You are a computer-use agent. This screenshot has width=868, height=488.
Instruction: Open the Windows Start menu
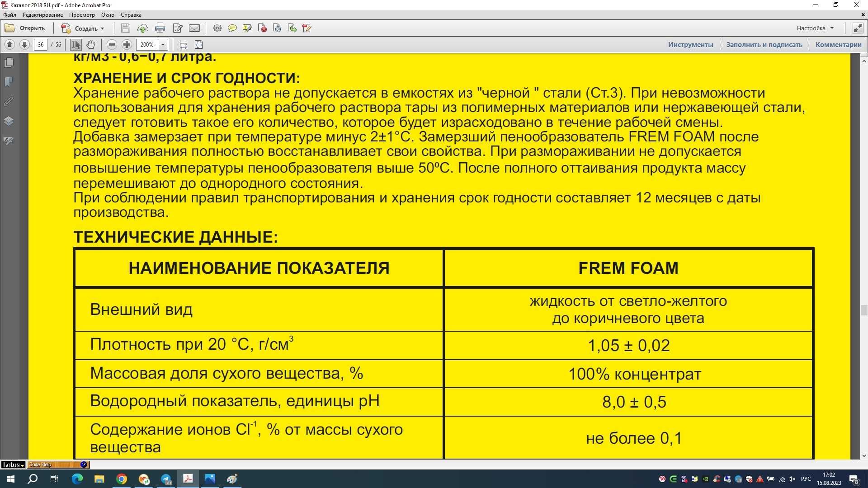(x=10, y=479)
